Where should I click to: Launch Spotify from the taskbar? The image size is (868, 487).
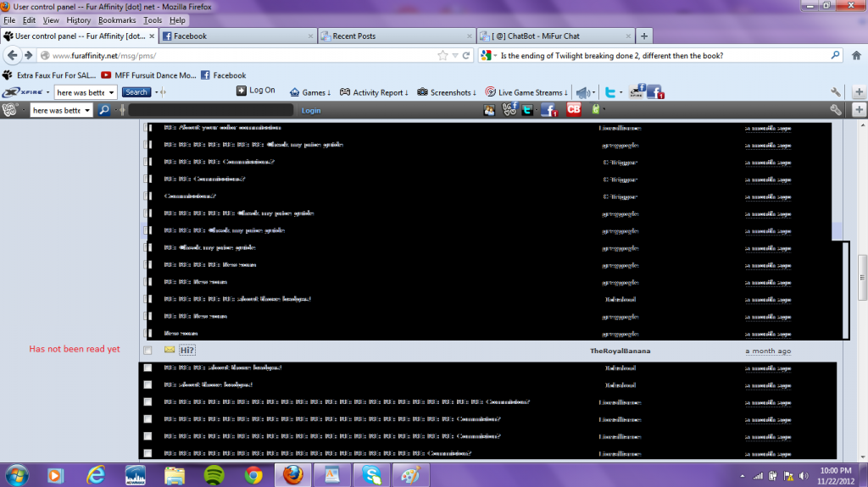[214, 475]
